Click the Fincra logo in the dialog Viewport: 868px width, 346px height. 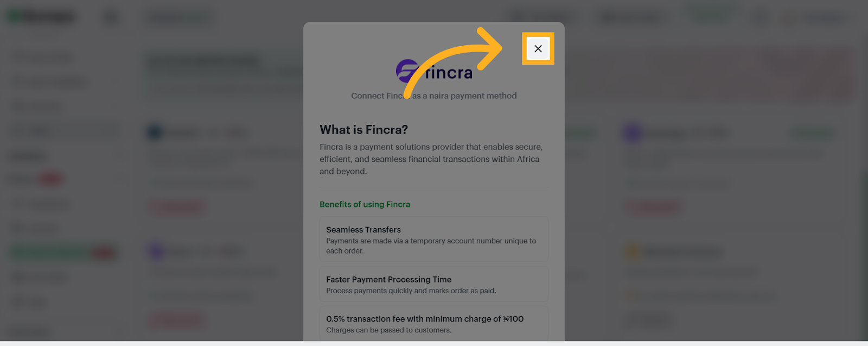(434, 71)
